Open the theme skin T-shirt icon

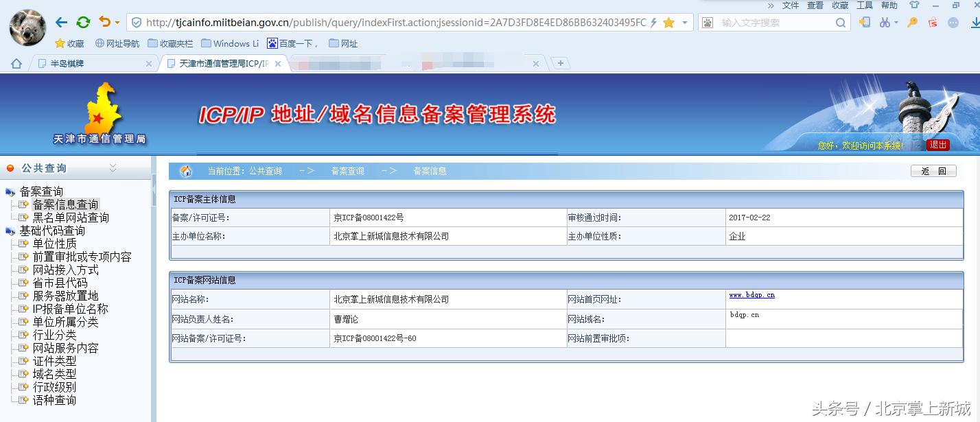[913, 5]
